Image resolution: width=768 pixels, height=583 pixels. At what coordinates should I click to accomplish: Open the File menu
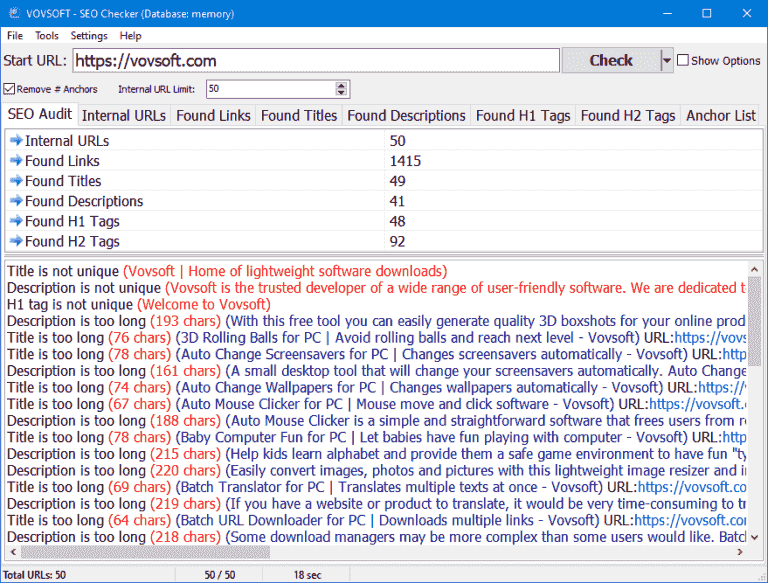(15, 36)
